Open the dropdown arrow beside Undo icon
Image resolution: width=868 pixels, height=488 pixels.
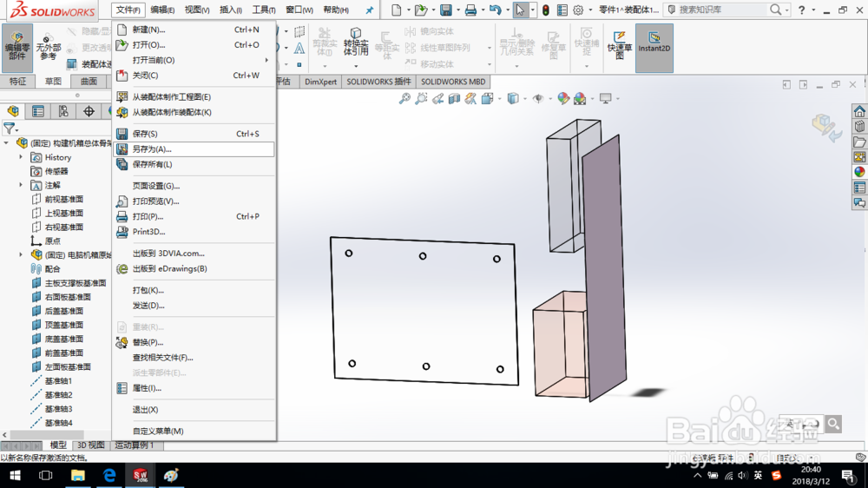tap(508, 10)
